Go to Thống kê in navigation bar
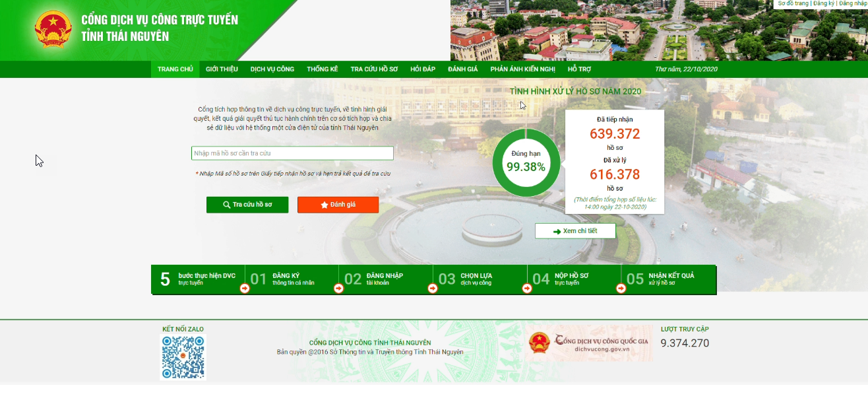Image resolution: width=868 pixels, height=412 pixels. 322,69
